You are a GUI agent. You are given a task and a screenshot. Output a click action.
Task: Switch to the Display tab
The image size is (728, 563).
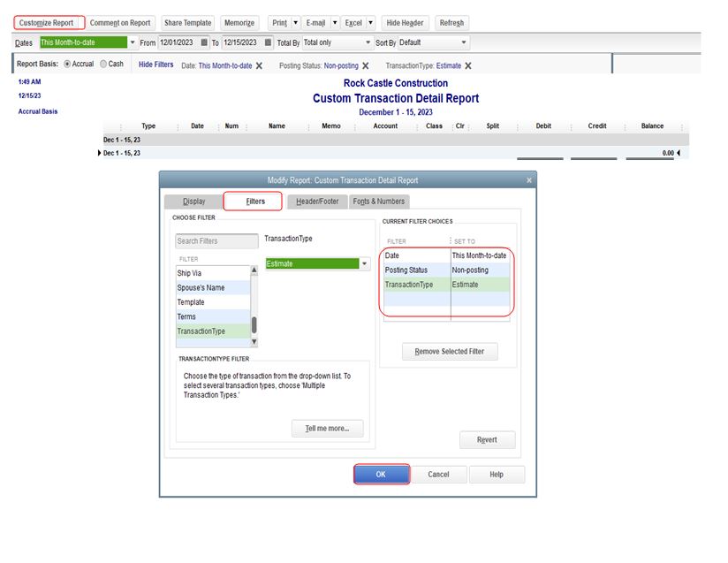193,201
